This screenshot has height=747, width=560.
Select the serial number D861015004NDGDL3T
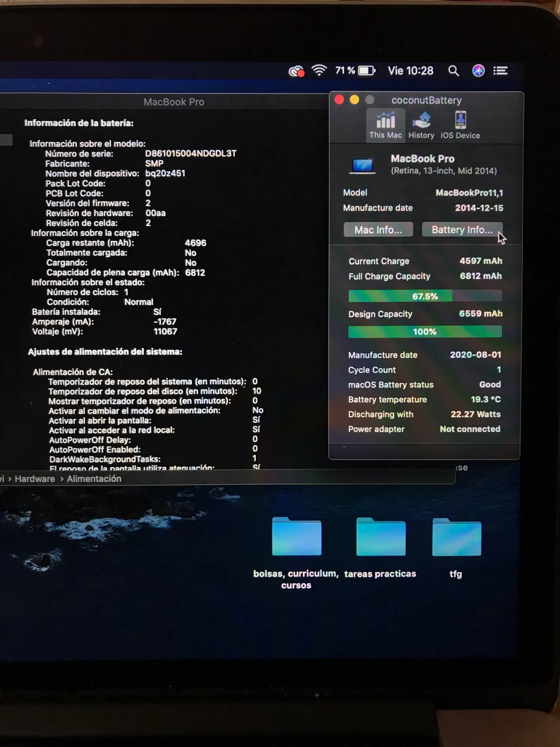[191, 154]
